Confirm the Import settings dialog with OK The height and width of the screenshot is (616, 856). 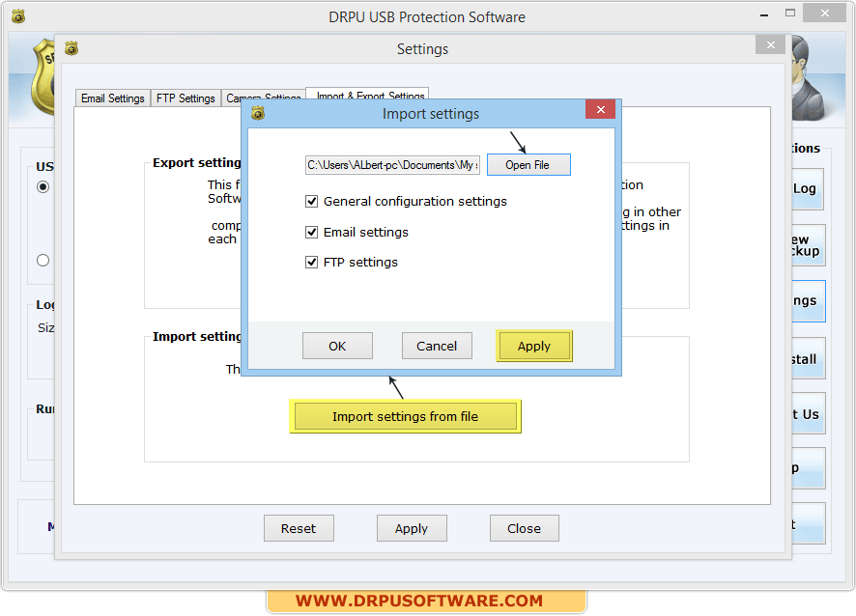tap(337, 346)
